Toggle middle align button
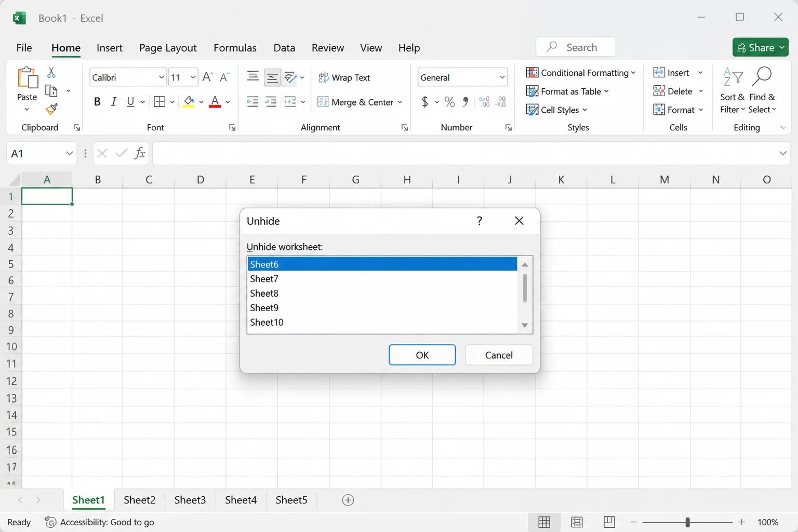The image size is (798, 532). (x=272, y=77)
